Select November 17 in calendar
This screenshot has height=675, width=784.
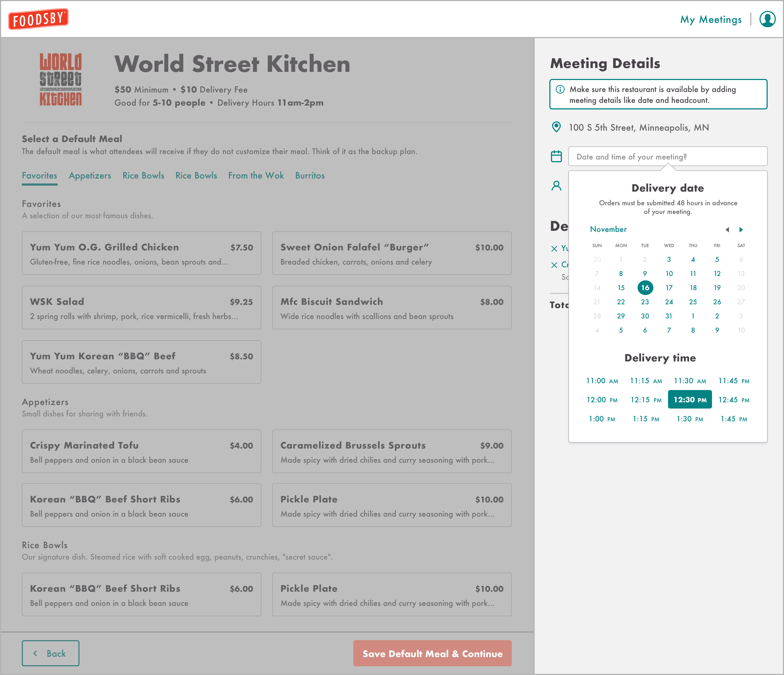tap(669, 288)
